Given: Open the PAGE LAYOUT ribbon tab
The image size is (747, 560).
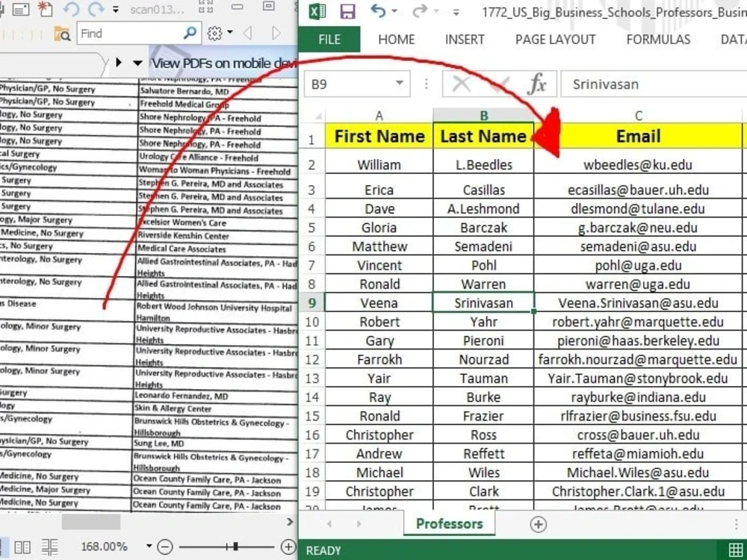Looking at the screenshot, I should tap(556, 40).
